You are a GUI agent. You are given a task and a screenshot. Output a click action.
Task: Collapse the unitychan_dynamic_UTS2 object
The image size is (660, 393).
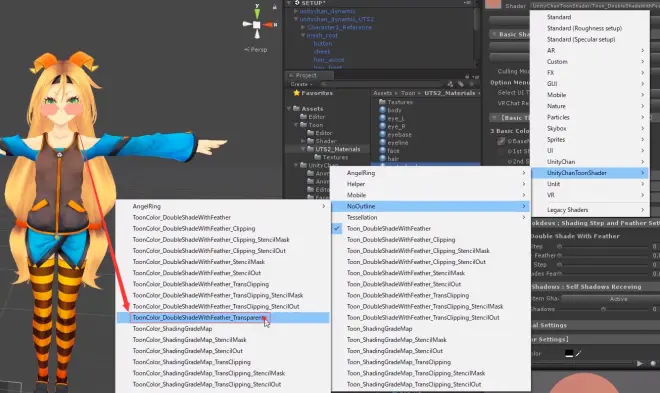pos(296,19)
